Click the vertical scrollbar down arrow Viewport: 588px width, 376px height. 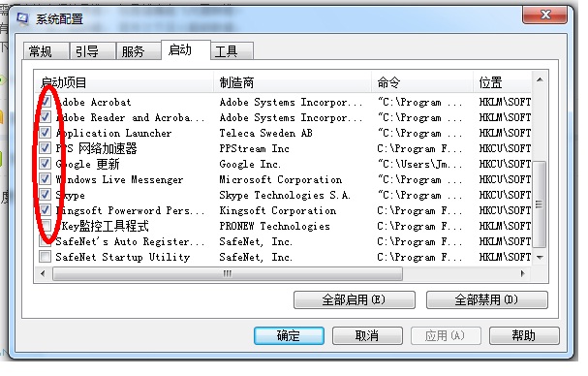pos(540,258)
